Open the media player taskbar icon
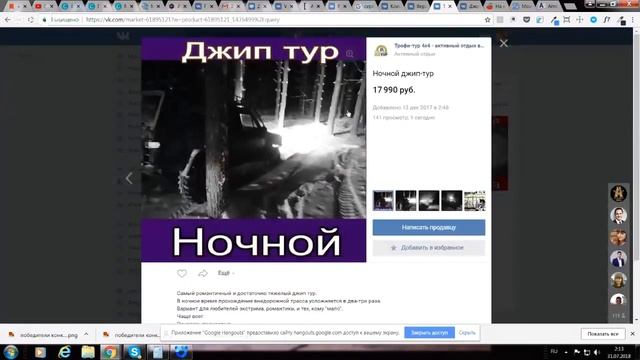The width and height of the screenshot is (640, 360). coord(40,352)
